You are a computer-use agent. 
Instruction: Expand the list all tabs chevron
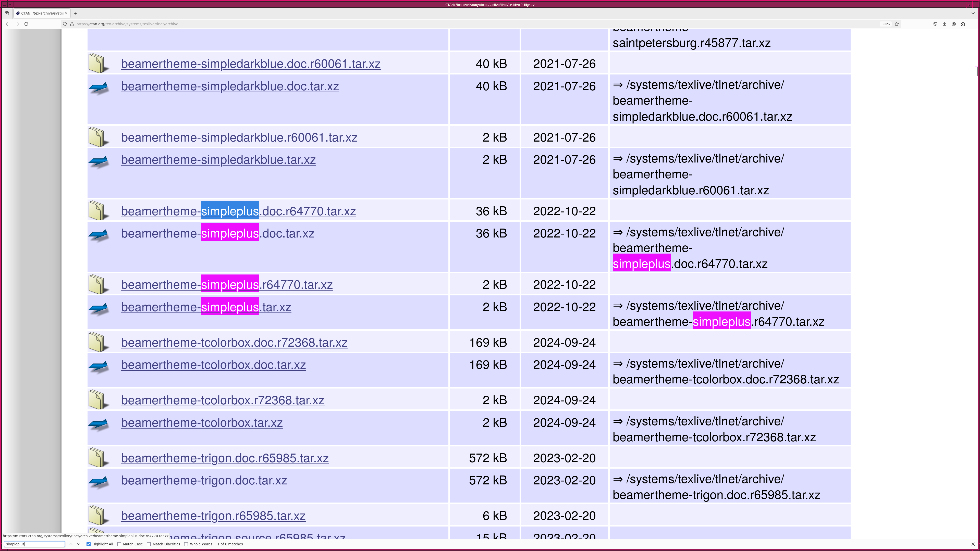click(x=973, y=13)
